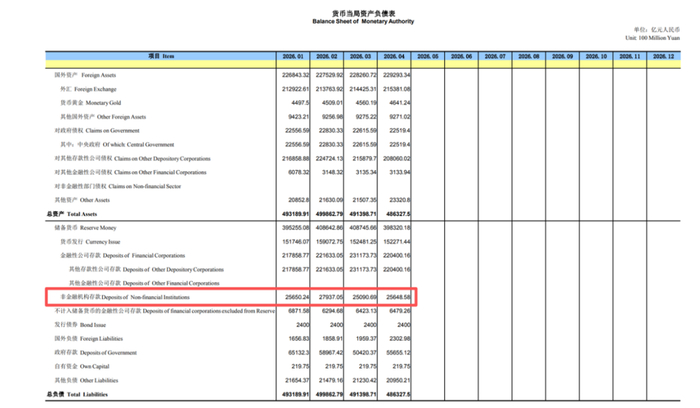Select Total Liabilities value for 2026.03
Image resolution: width=700 pixels, height=408 pixels.
(363, 394)
